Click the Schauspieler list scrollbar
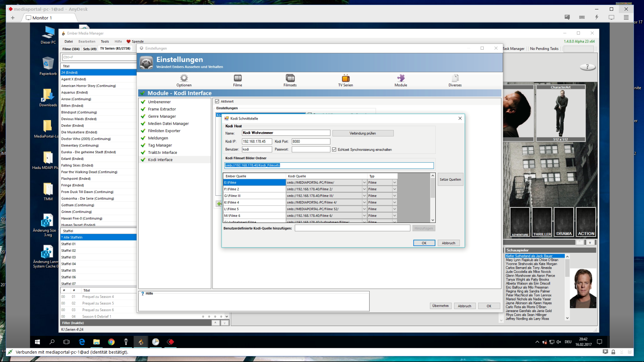The width and height of the screenshot is (644, 362). [567, 287]
